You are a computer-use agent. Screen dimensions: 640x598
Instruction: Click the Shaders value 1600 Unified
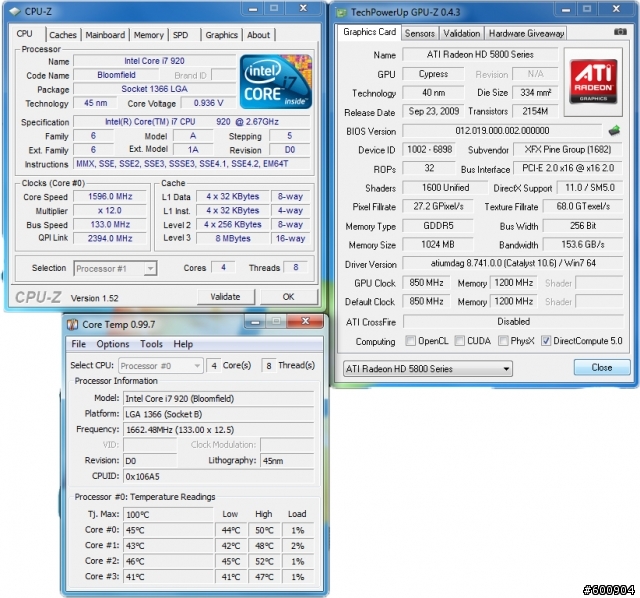point(445,188)
